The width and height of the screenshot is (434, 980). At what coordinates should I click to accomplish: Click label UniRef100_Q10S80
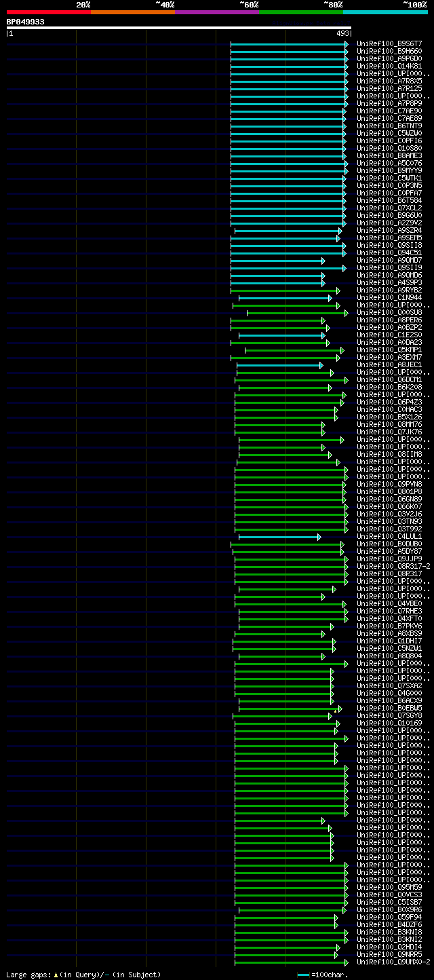(389, 148)
